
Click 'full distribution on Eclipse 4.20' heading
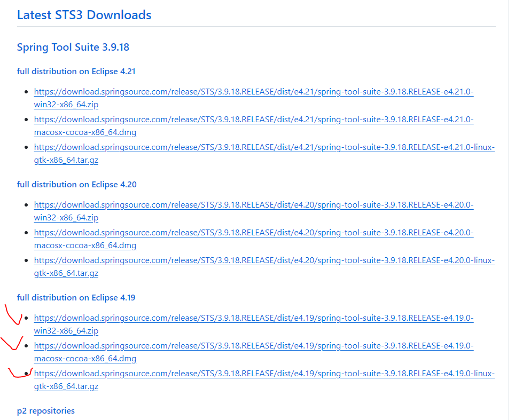pos(76,185)
